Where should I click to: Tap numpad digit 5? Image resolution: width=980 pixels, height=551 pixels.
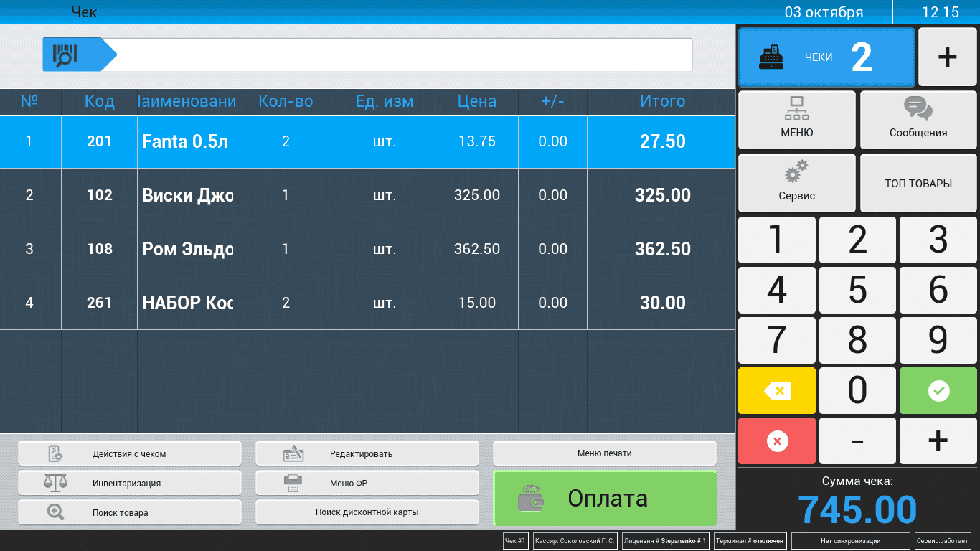857,290
